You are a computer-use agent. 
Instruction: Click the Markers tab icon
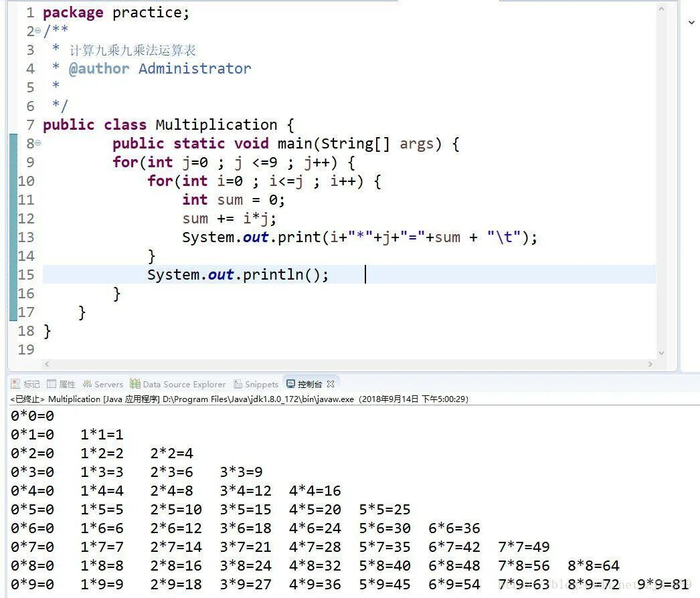click(x=15, y=384)
